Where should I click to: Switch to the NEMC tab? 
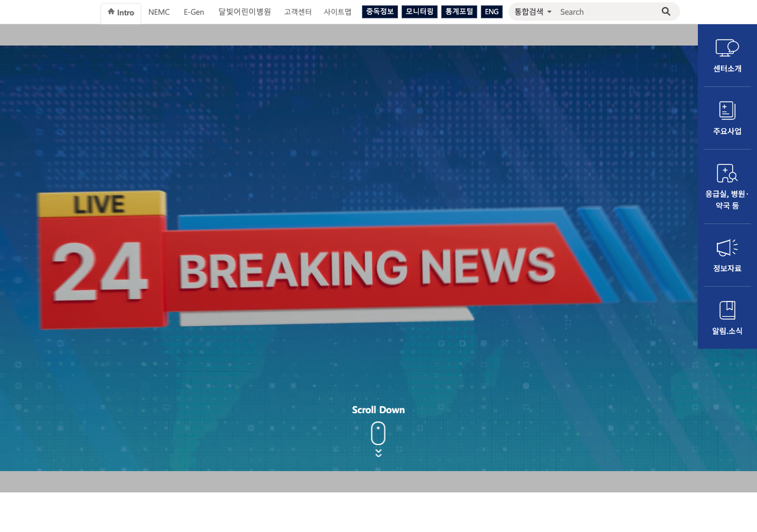tap(159, 12)
